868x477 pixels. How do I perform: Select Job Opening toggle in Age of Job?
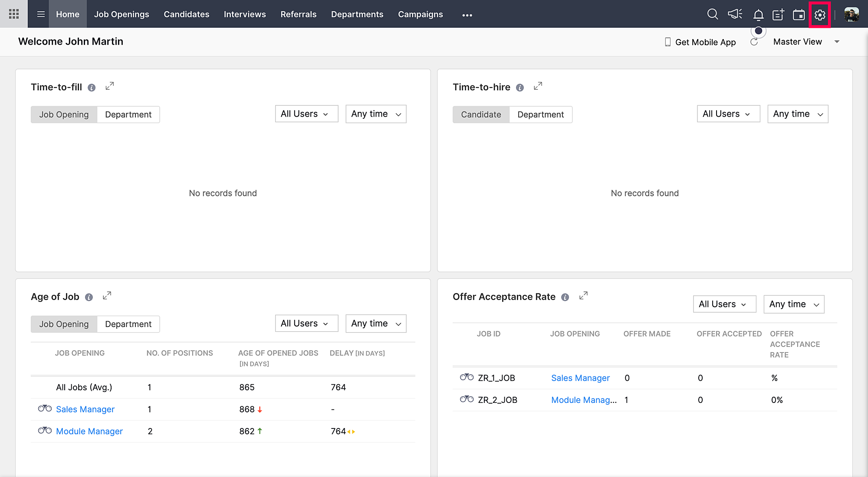[x=64, y=324]
